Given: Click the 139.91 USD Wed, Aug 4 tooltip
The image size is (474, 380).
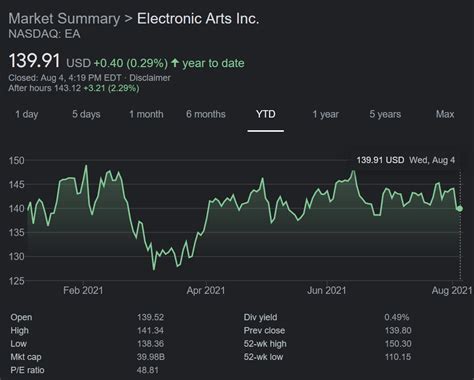Looking at the screenshot, I should click(x=406, y=160).
